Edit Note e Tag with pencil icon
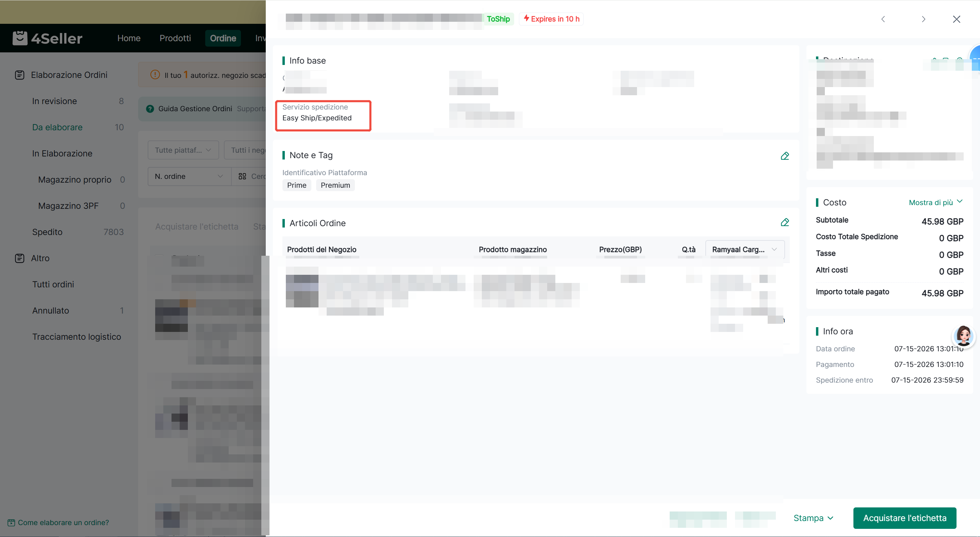The width and height of the screenshot is (980, 537). 784,156
